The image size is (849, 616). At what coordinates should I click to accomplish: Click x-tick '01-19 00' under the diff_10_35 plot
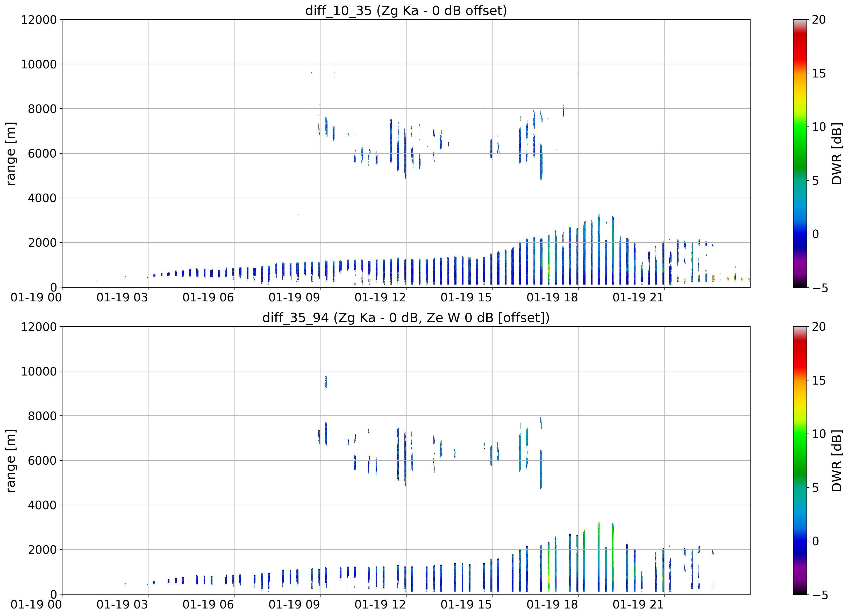(36, 298)
